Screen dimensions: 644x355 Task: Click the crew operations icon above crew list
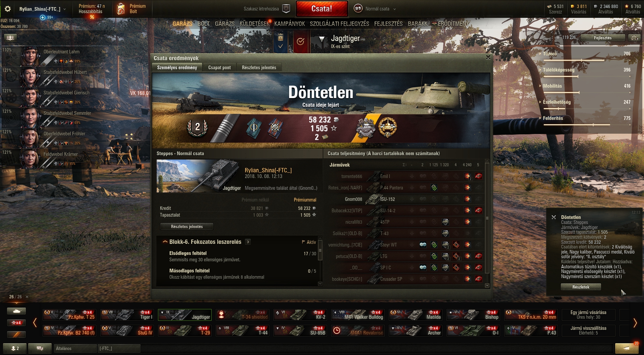(x=10, y=38)
